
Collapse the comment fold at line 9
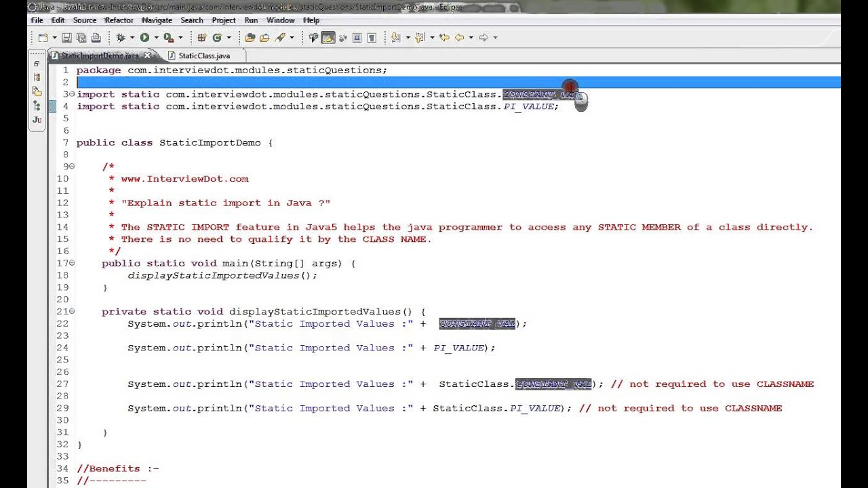[73, 167]
